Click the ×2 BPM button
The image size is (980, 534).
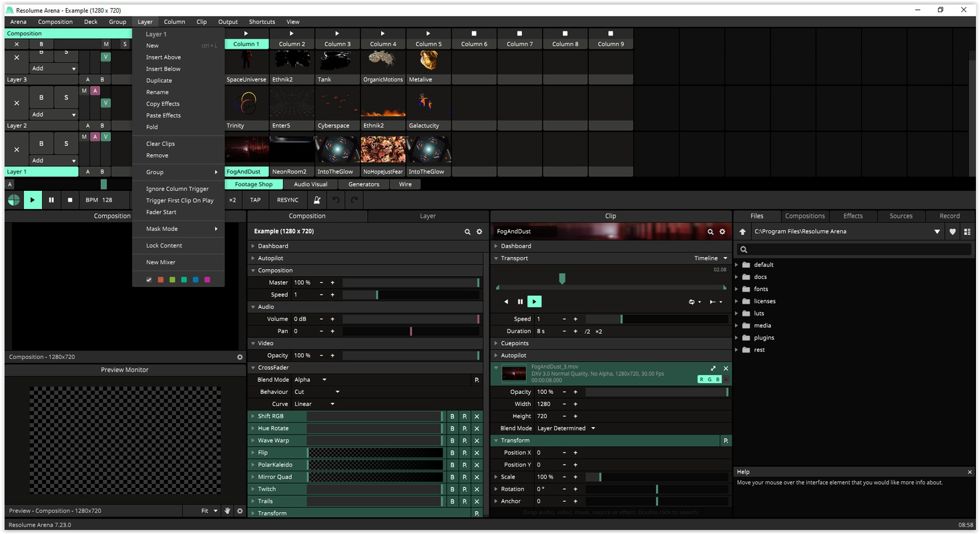232,200
